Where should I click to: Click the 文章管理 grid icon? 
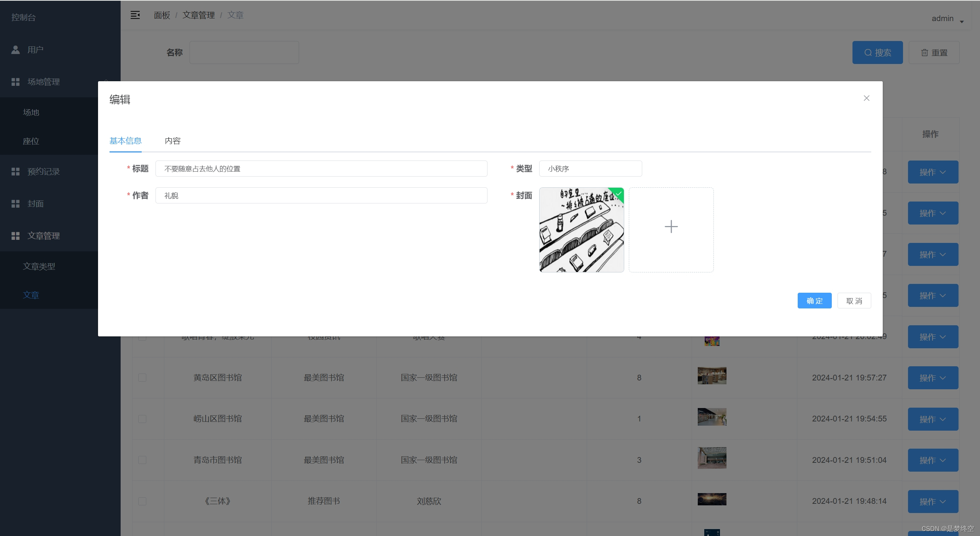point(15,236)
